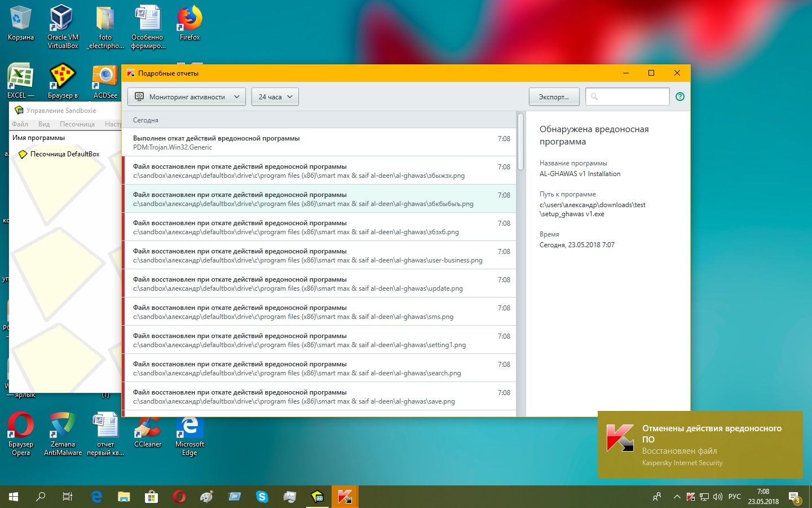Open the Kaspersky taskbar icon

345,497
